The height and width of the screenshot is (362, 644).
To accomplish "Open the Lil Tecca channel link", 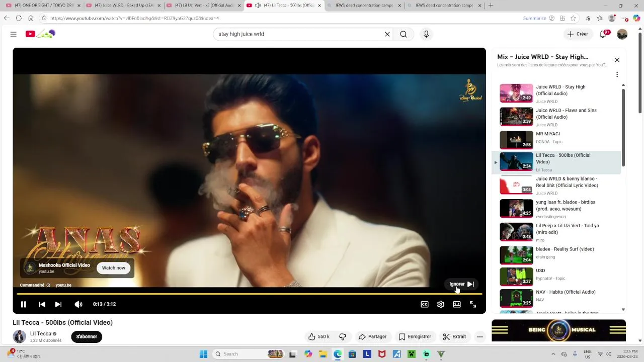I will tap(41, 333).
